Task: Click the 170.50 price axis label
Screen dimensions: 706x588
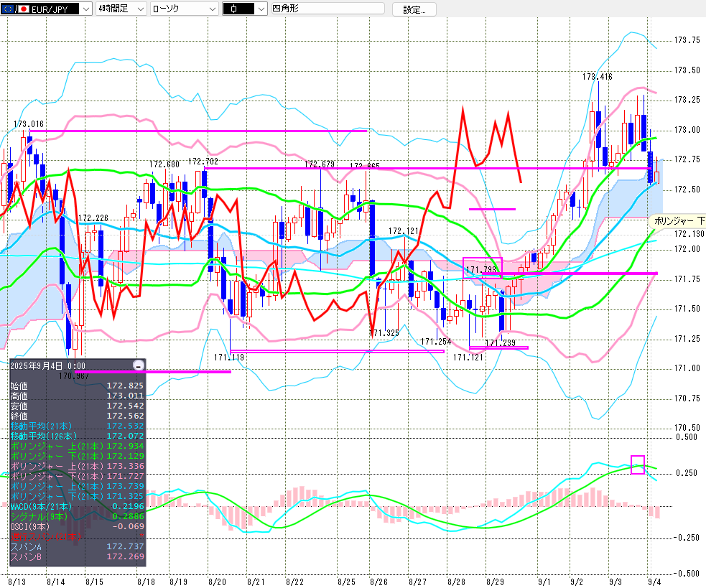Action: (687, 428)
